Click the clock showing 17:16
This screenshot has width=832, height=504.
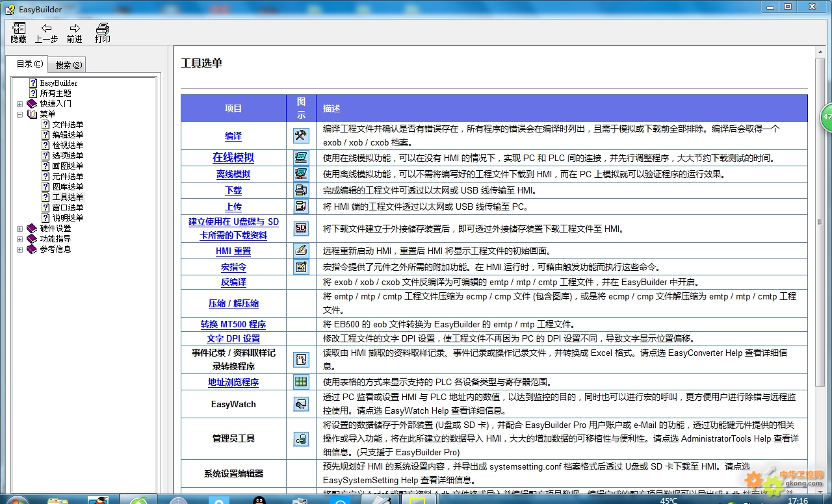pyautogui.click(x=798, y=501)
